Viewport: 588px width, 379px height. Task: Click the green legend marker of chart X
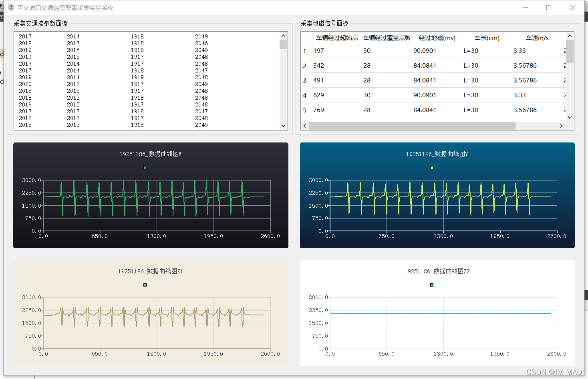click(x=145, y=168)
